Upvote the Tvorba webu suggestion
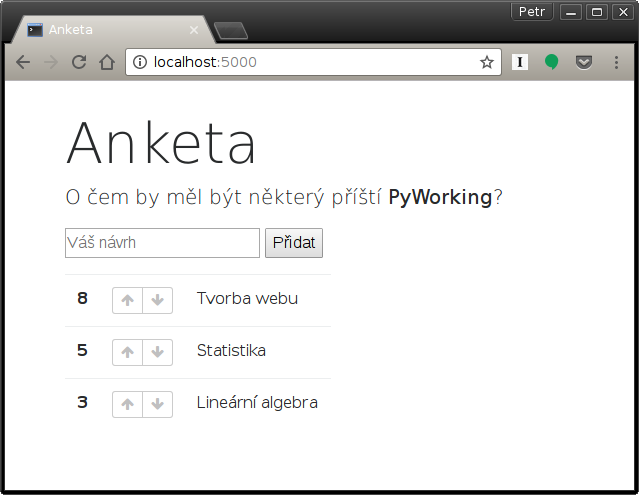The width and height of the screenshot is (639, 495). click(x=128, y=300)
